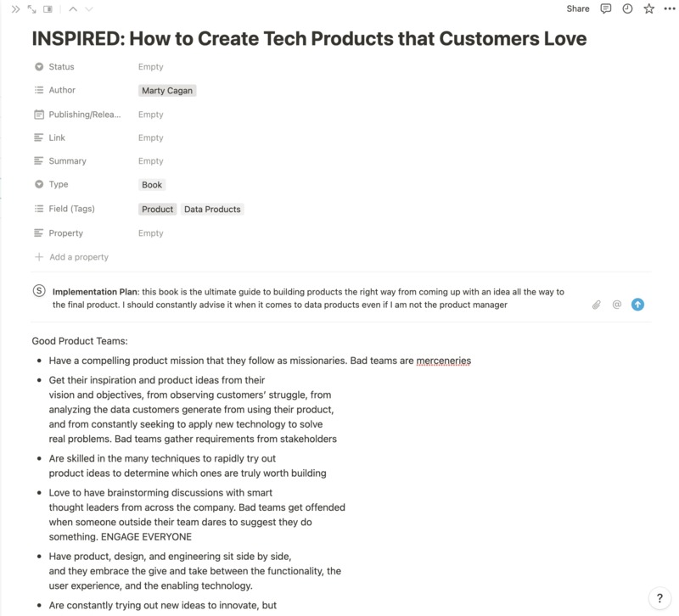Open the Status property dropdown value

coord(151,67)
